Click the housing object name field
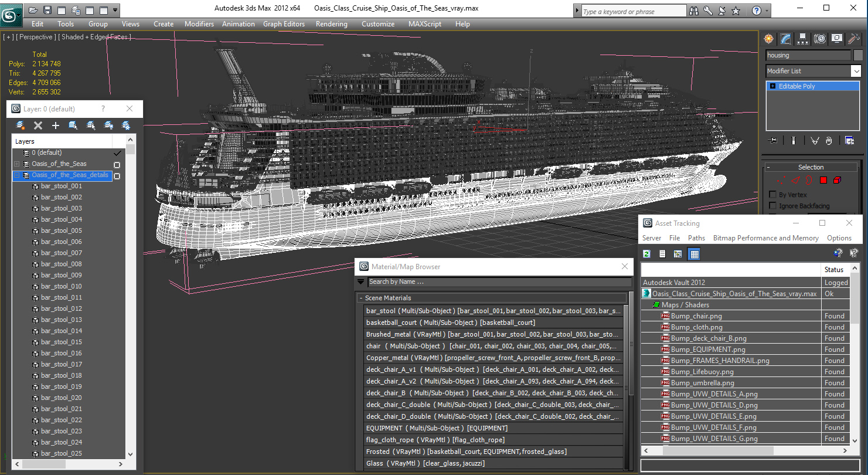Viewport: 868px width, 475px height. coord(808,55)
